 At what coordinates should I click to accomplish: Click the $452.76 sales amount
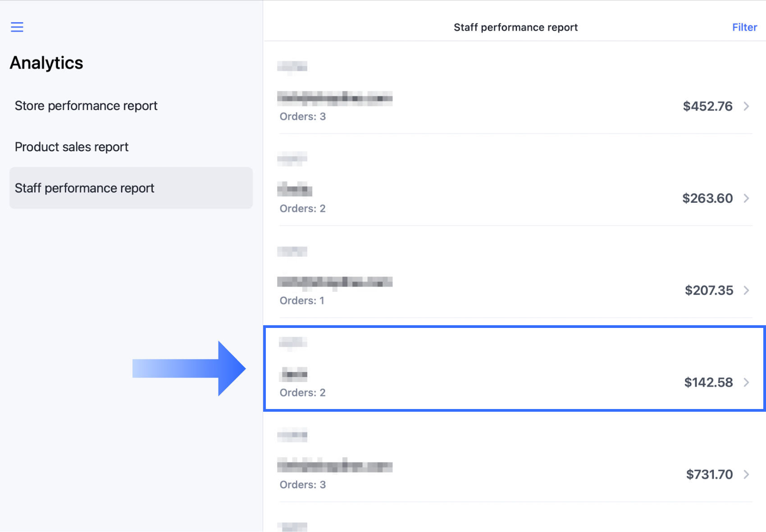point(707,106)
